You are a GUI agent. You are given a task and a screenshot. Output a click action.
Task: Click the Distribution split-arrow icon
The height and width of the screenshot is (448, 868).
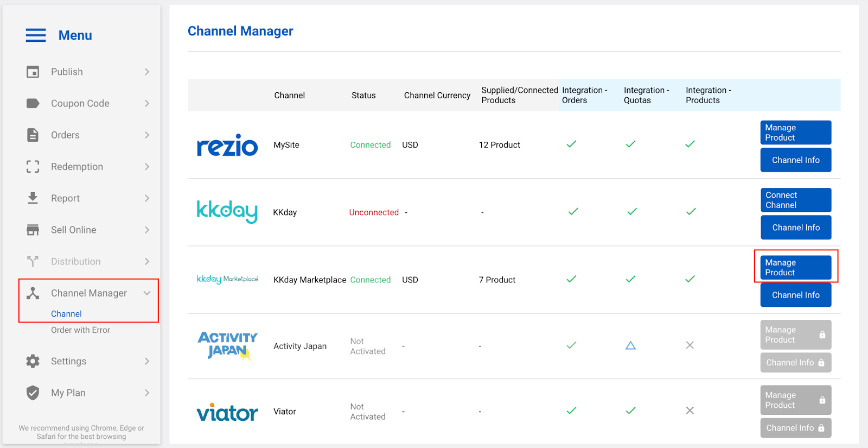[33, 261]
